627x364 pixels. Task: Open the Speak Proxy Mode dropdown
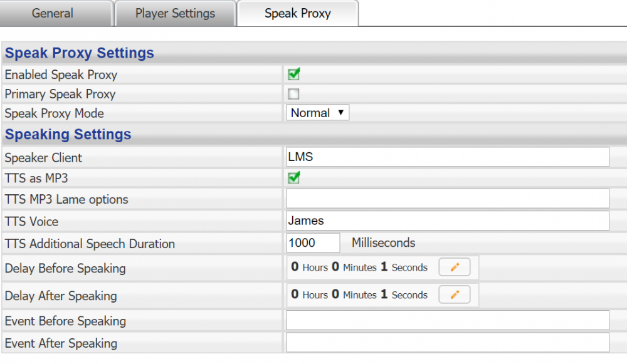[318, 113]
